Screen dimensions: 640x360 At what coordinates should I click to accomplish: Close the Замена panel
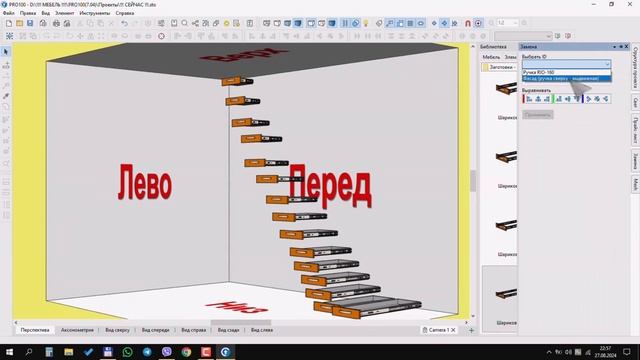coord(627,47)
